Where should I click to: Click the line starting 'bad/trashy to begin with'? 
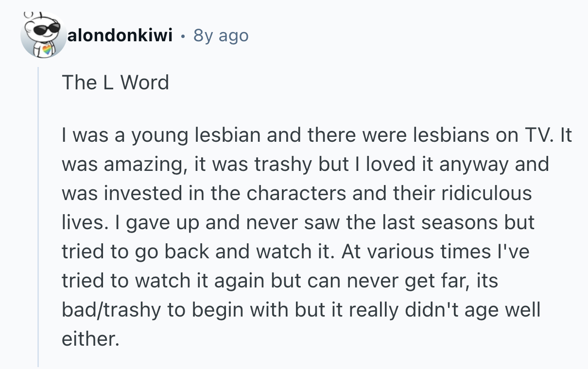coord(301,309)
